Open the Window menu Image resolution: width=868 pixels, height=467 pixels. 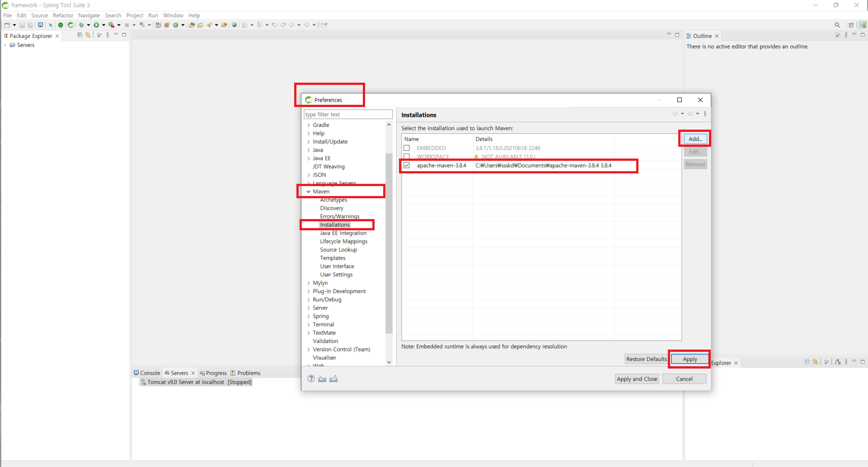click(x=173, y=15)
